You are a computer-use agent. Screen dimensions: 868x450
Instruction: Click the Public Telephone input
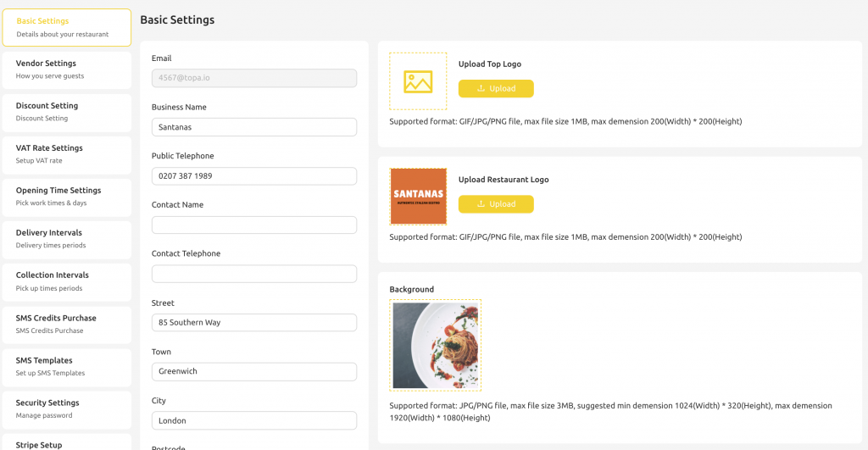coord(254,176)
